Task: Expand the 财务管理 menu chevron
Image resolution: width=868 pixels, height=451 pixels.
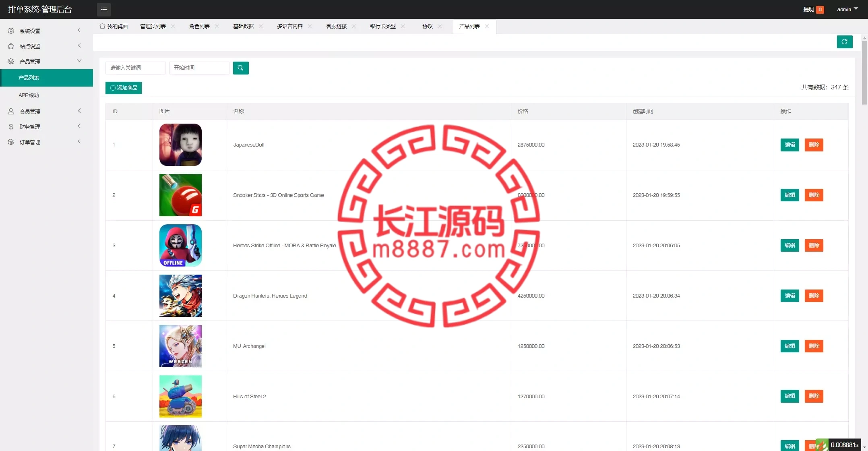Action: tap(79, 126)
